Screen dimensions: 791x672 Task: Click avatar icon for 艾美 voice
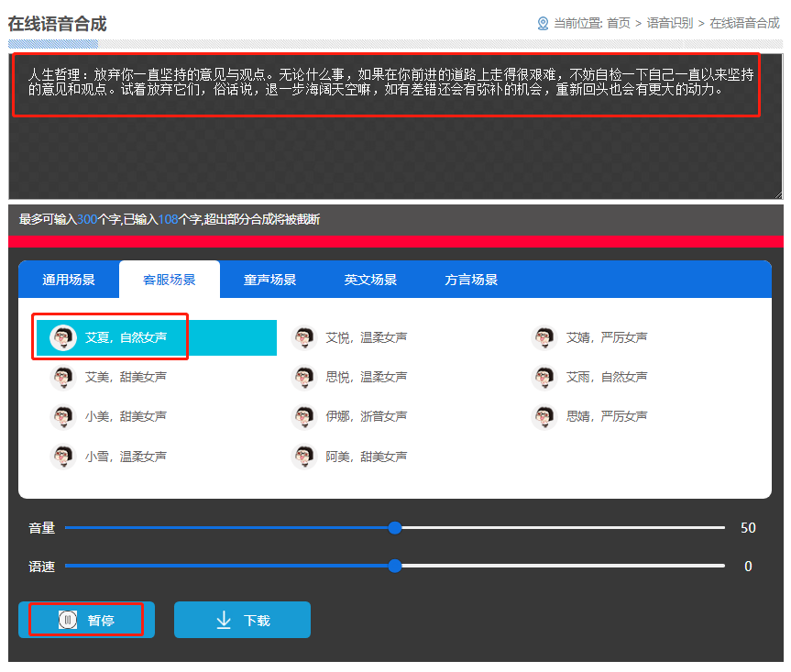(63, 377)
